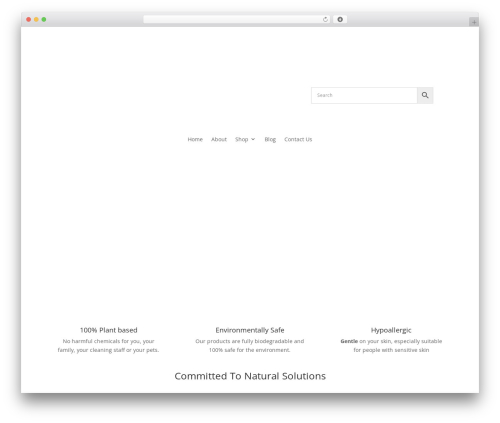Click the bold 'Gentle' word
500x423 pixels.
click(349, 341)
